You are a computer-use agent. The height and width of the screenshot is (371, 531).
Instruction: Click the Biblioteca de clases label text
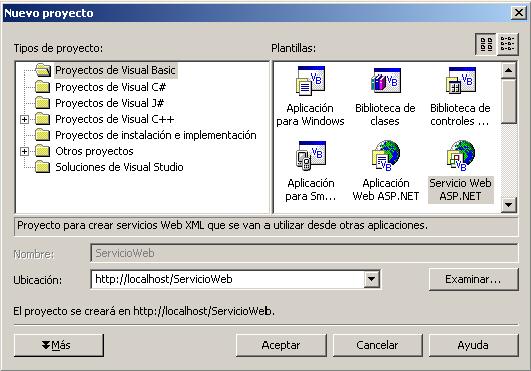[385, 115]
